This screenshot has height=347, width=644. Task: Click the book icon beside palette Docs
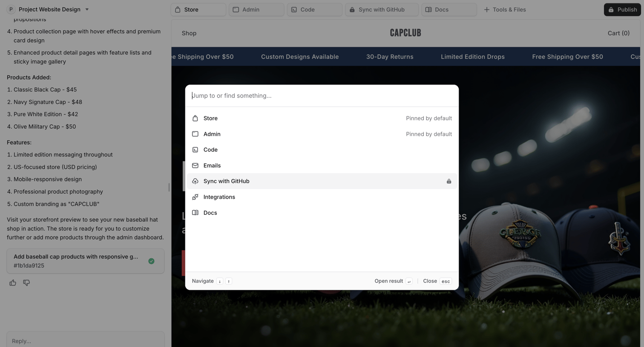tap(195, 213)
